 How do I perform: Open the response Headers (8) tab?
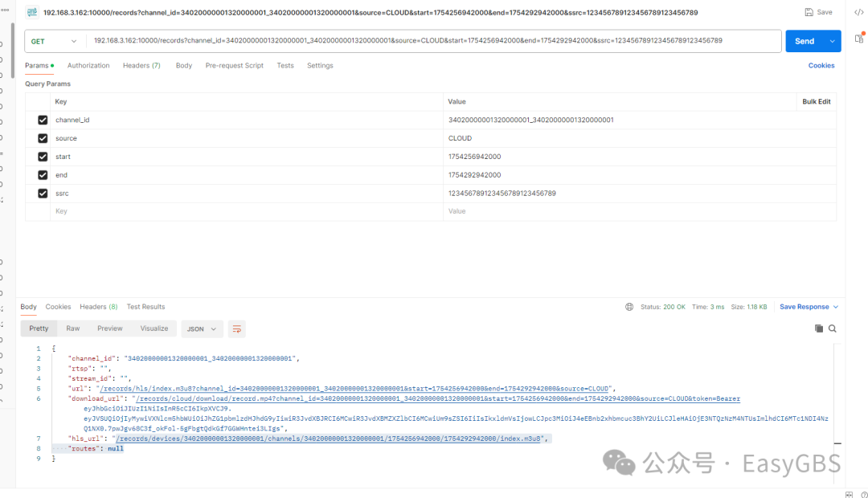[x=99, y=307]
